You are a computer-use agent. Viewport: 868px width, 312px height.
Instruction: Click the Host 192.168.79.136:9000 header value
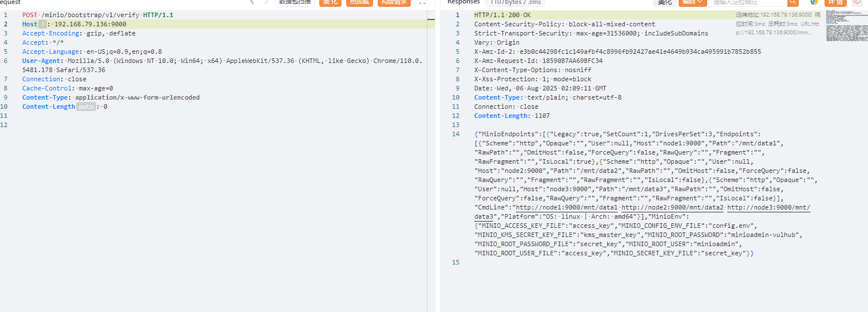[x=90, y=24]
